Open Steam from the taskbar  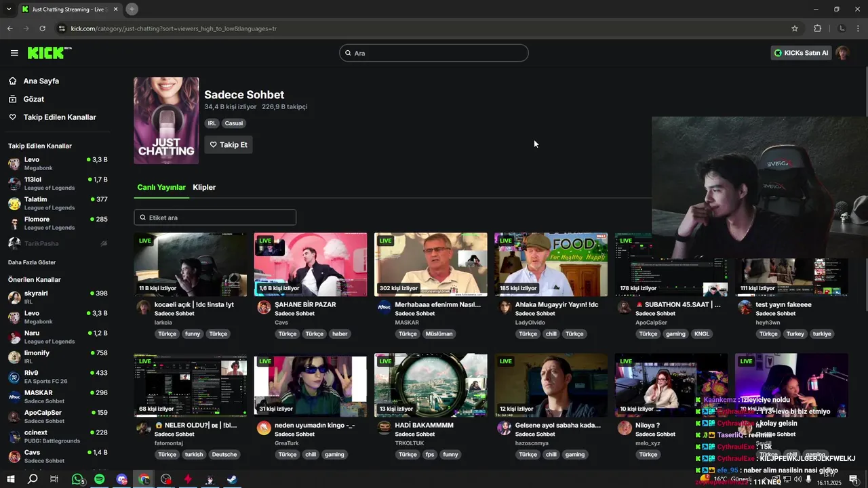(x=232, y=479)
